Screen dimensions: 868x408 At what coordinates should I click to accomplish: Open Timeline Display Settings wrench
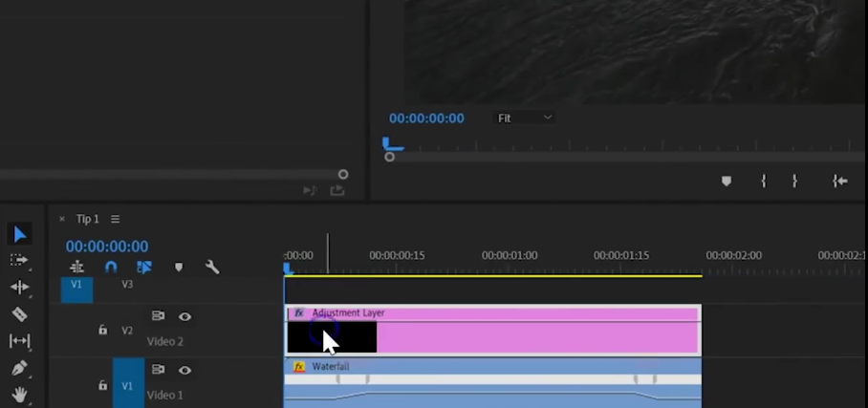[212, 268]
